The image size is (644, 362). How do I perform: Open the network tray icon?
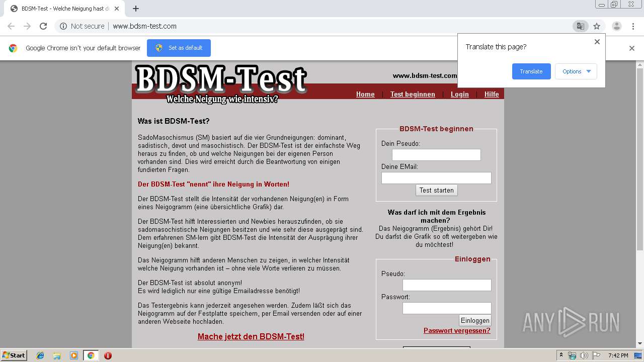pyautogui.click(x=572, y=355)
